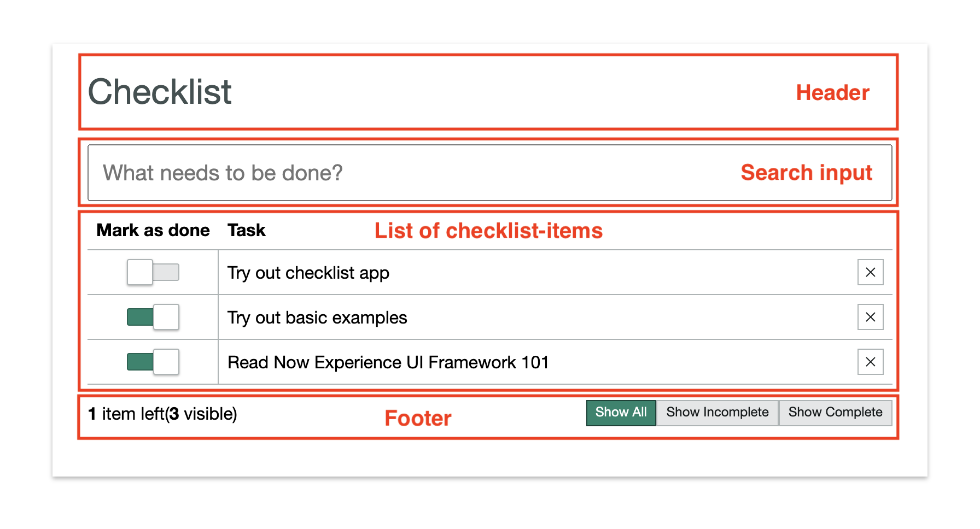Switch off 'Try out basic examples' toggle

click(x=153, y=317)
